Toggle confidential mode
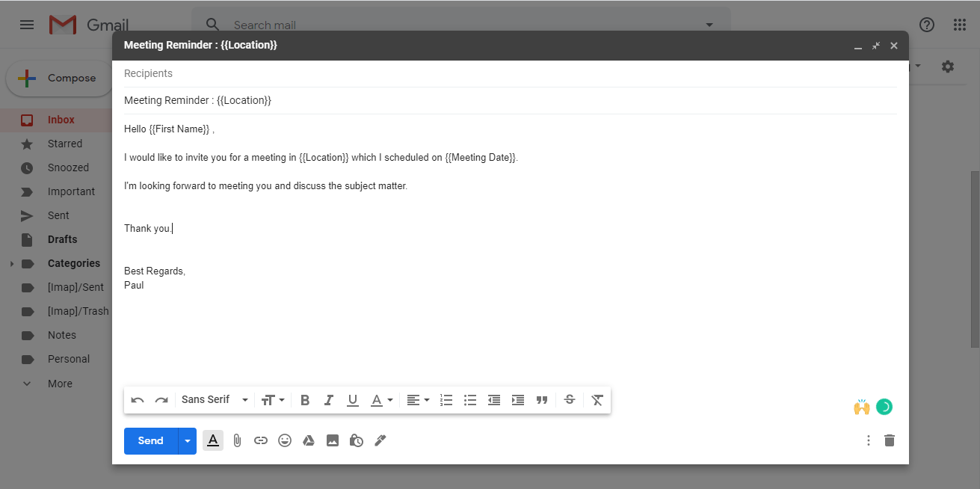The image size is (980, 489). tap(357, 441)
